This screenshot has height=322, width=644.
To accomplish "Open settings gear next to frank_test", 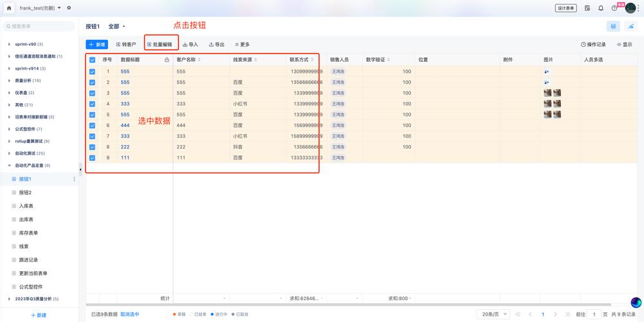I will coord(69,8).
